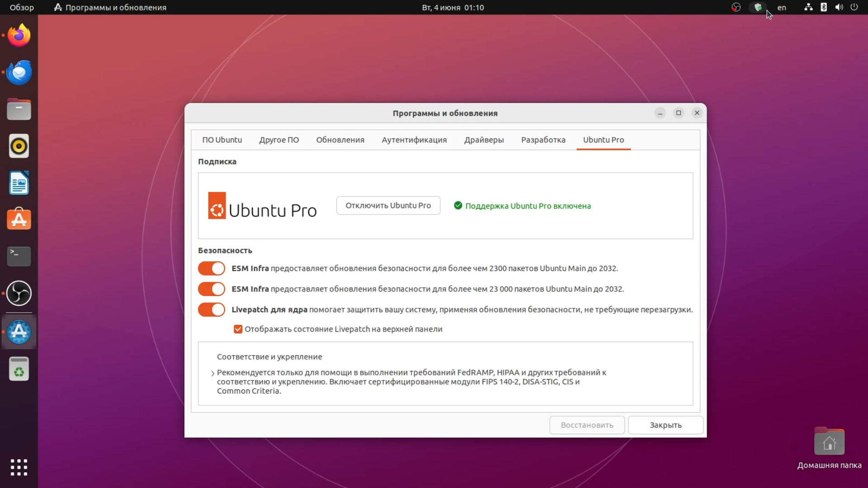Open the 'en' keyboard layout menu

[x=781, y=7]
